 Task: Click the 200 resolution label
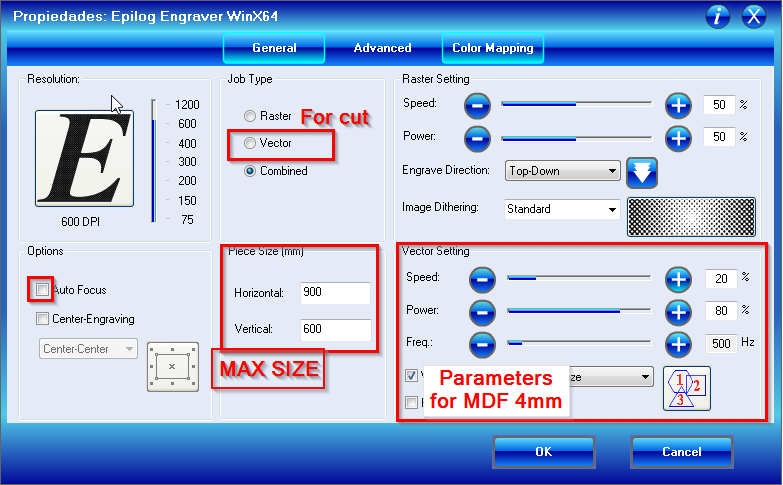(x=187, y=181)
